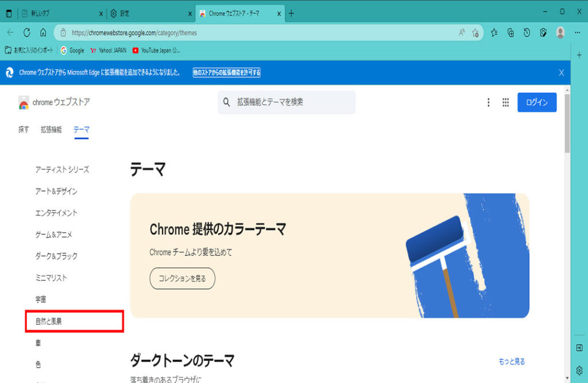Open the Edge favorites list icon
This screenshot has width=588, height=383.
(x=494, y=33)
